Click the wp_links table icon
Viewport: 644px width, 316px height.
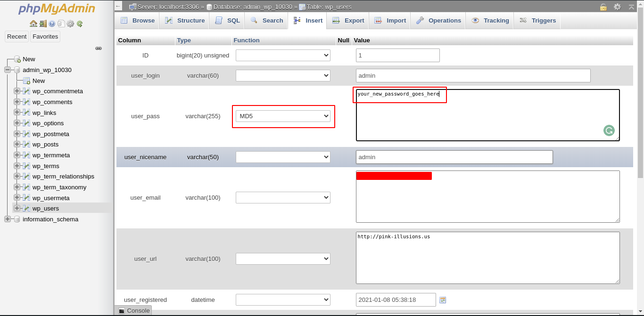[x=26, y=113]
